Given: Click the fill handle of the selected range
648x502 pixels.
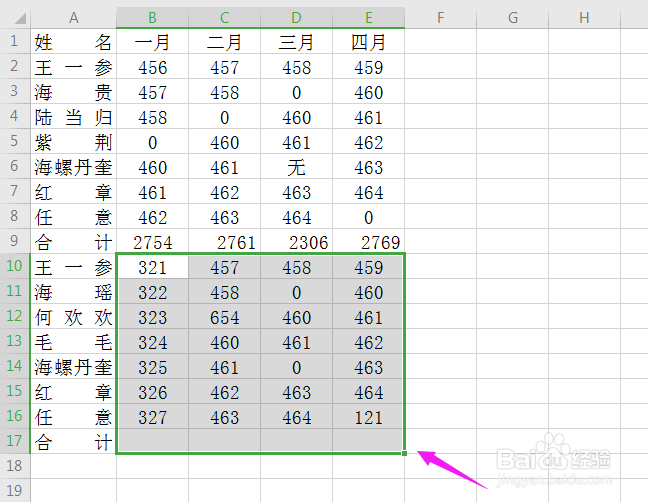Looking at the screenshot, I should pyautogui.click(x=404, y=453).
